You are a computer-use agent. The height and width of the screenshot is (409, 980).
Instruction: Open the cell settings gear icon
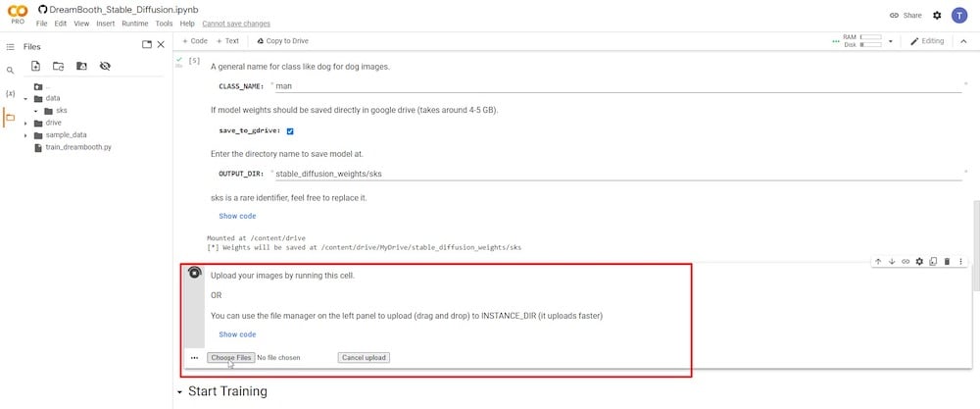(919, 262)
